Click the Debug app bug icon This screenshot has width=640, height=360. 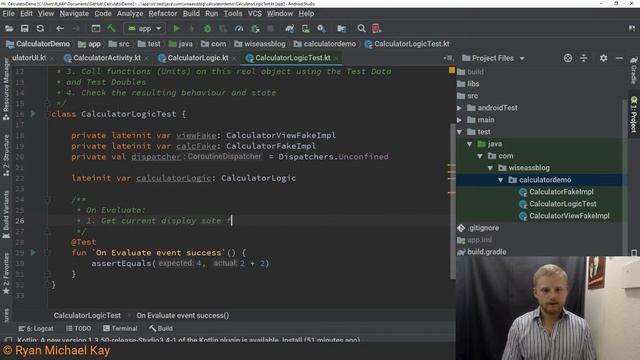coord(207,29)
